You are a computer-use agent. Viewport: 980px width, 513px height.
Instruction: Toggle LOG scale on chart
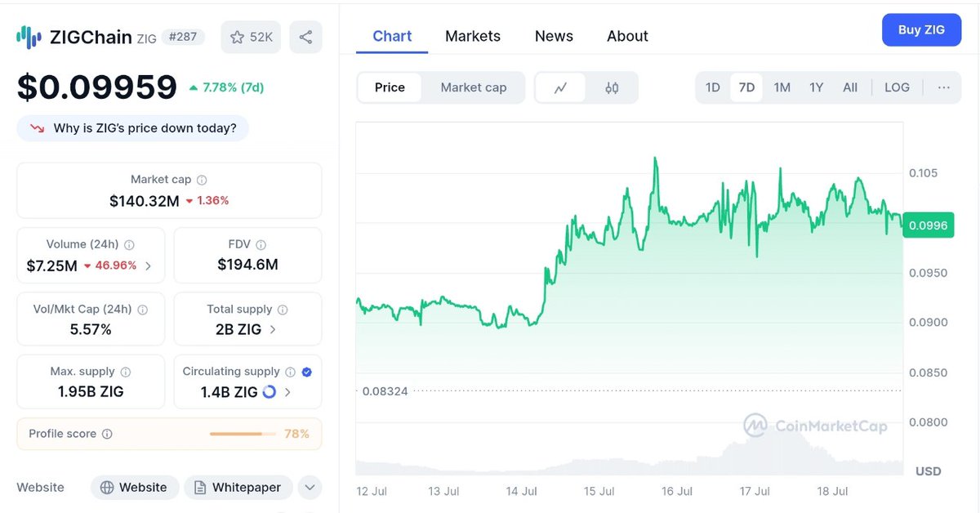tap(897, 87)
